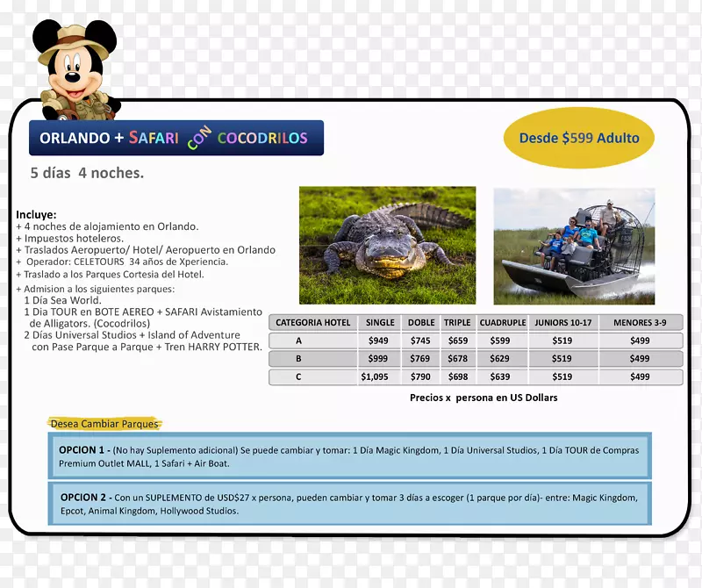
Task: Click '1 Dia TOUR en BOTE AEREO' line
Action: (143, 312)
